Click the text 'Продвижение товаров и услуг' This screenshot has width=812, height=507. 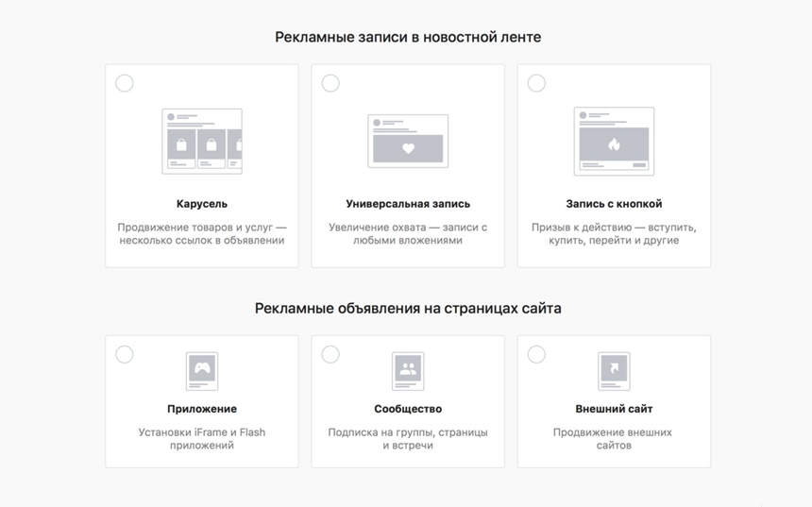[195, 228]
